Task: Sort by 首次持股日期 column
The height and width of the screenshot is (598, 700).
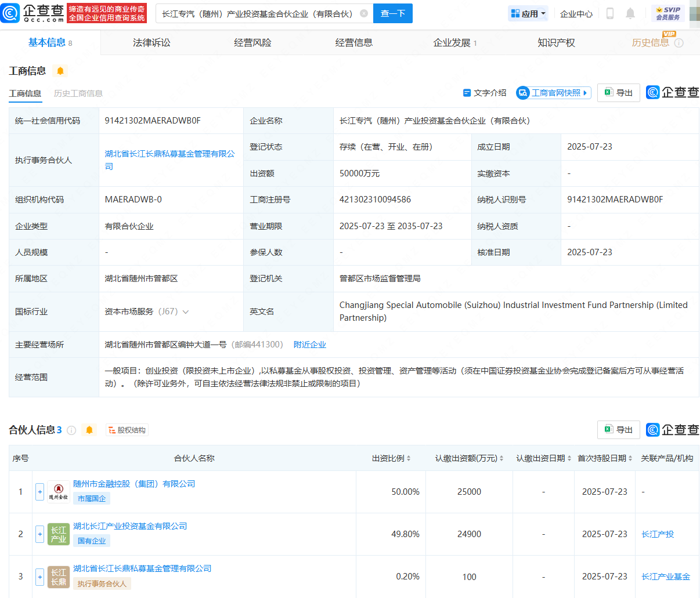Action: (x=630, y=458)
